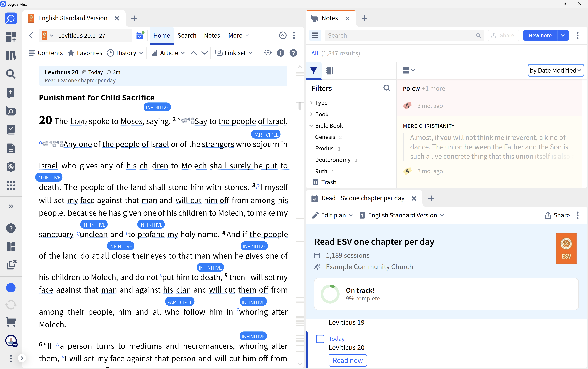Click the Search magnifier in the left sidebar
Viewport: 588px width, 369px height.
point(11,74)
